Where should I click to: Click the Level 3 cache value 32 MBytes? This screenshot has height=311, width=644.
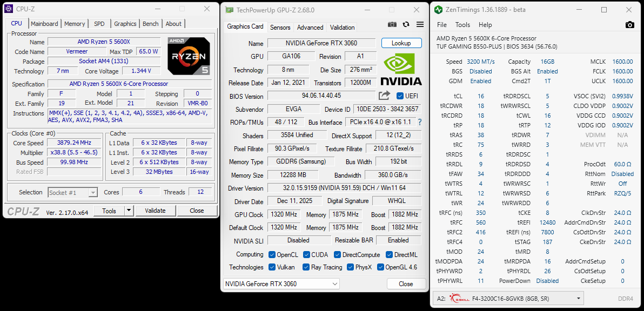point(159,172)
